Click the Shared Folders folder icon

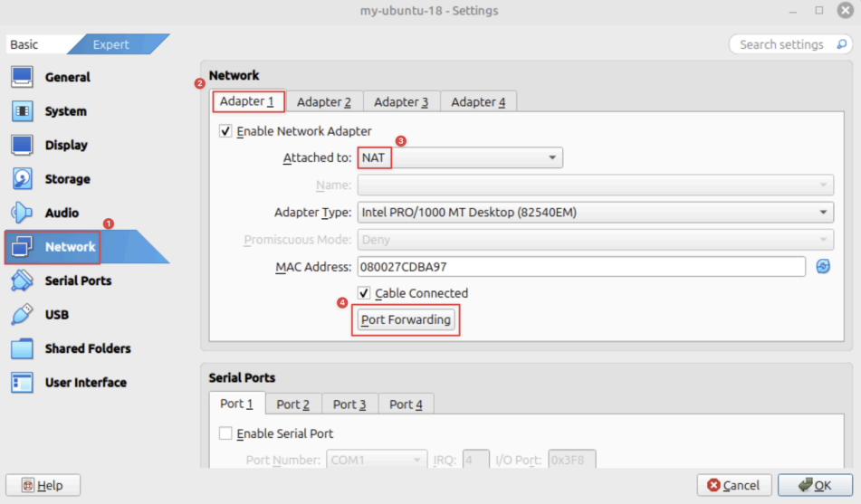pos(22,348)
